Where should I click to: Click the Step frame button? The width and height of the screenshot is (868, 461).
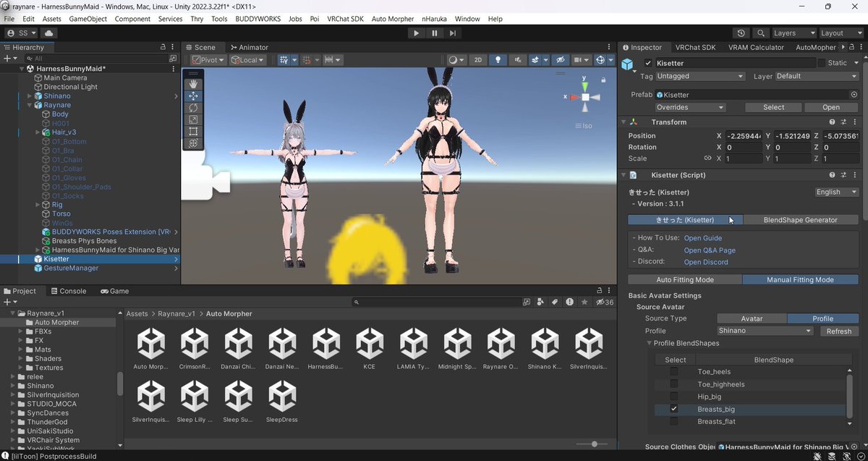[453, 33]
